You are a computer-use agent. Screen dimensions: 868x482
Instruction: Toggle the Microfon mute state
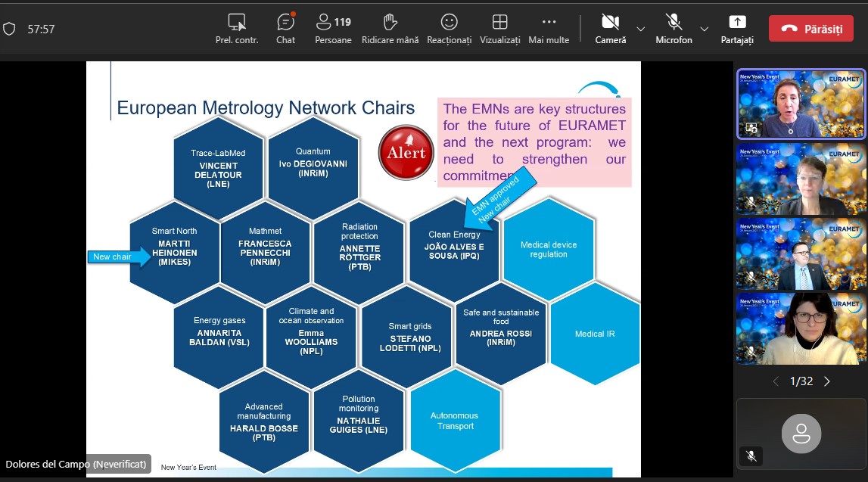(674, 28)
